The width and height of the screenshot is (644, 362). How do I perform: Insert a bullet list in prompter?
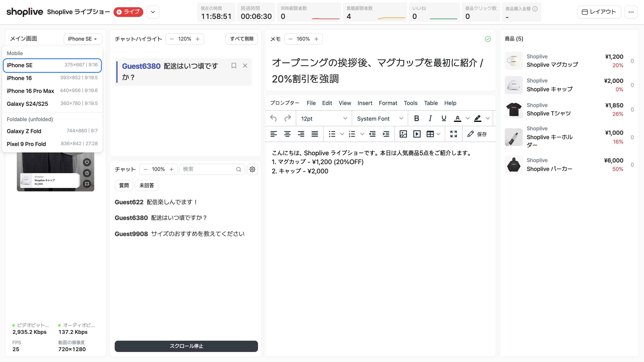[332, 134]
